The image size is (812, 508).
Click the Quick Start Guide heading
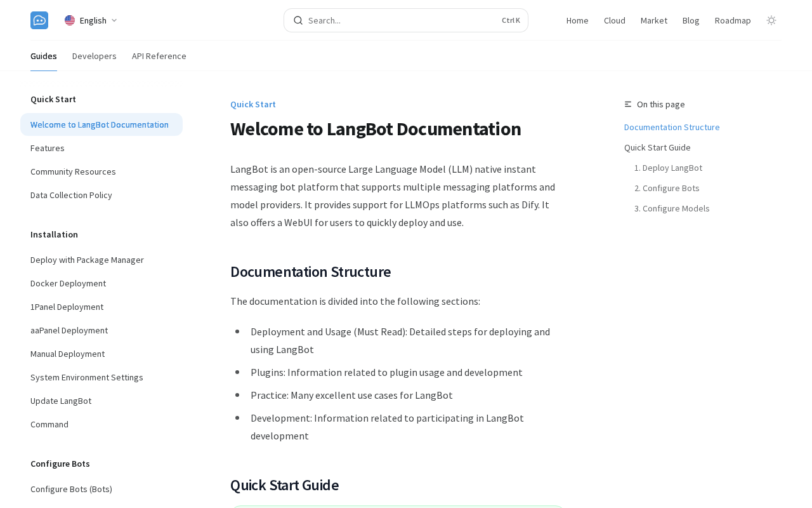pos(284,485)
